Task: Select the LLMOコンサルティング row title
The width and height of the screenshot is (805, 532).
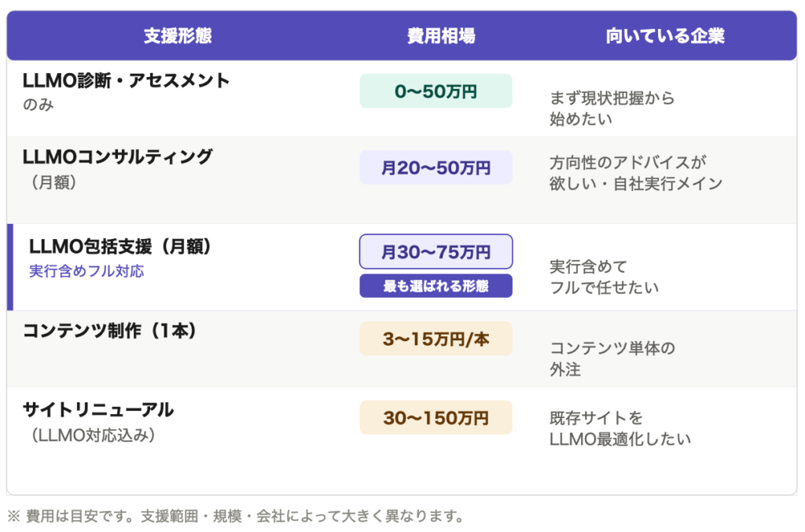Action: (118, 157)
